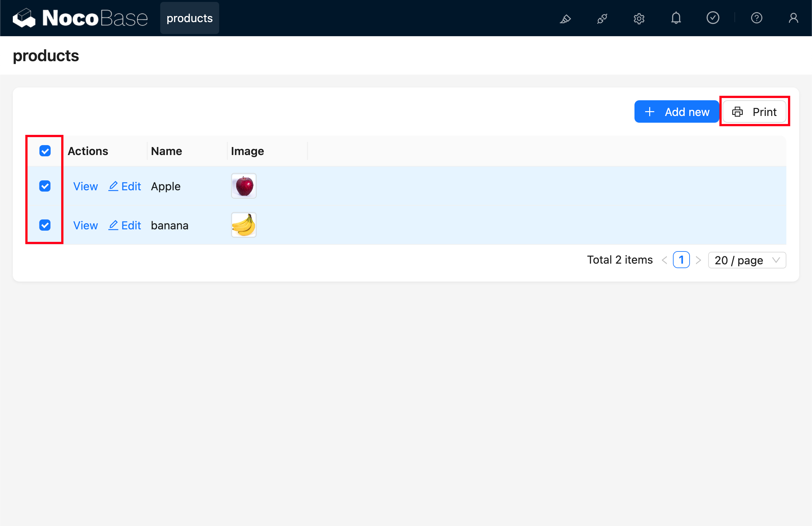The width and height of the screenshot is (812, 526).
Task: Uncheck the select-all header checkbox
Action: [x=45, y=151]
